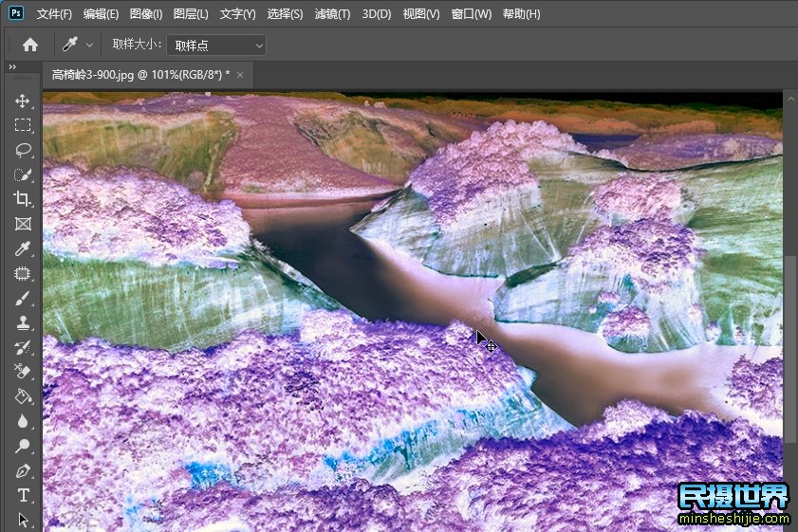Open the 窗口(W) menu
This screenshot has width=798, height=532.
click(472, 14)
